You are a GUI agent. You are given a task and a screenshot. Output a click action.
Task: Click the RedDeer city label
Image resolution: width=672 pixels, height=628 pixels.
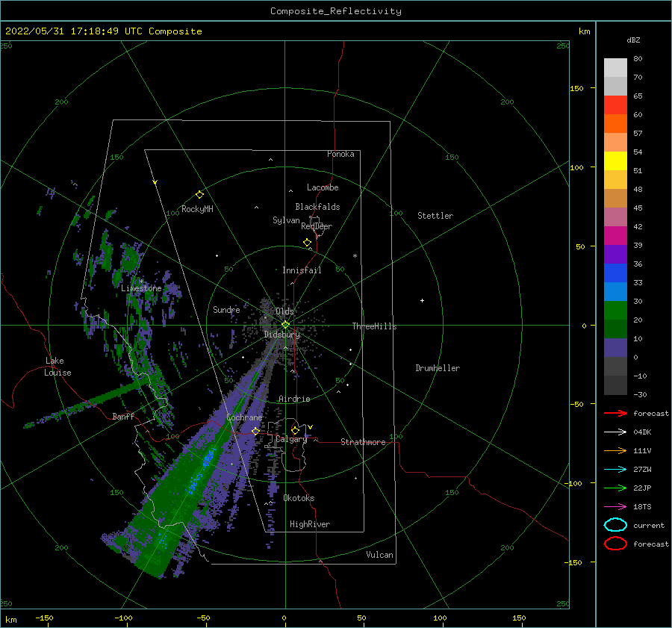click(x=317, y=226)
